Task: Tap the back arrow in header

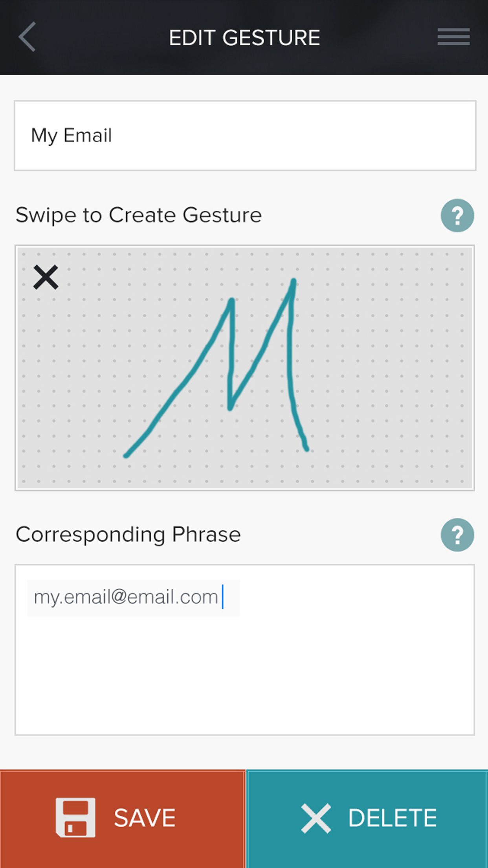Action: 27,37
